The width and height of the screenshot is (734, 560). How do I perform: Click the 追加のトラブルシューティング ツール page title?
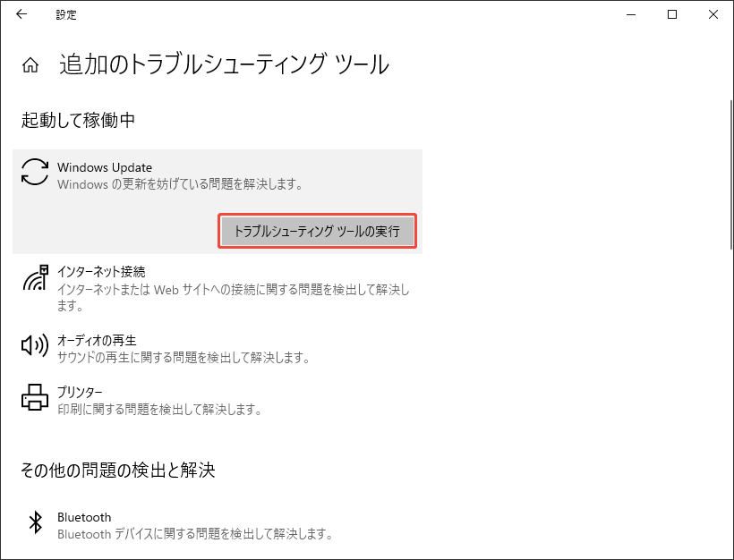[224, 64]
